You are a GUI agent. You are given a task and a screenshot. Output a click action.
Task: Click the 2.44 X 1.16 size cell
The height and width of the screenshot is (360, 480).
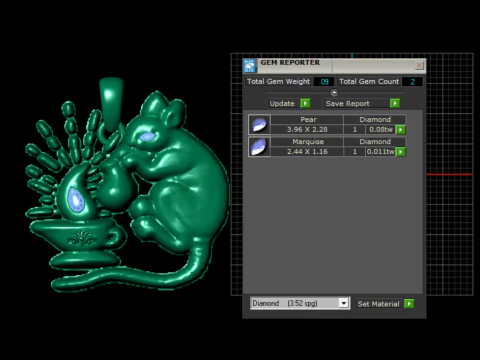point(307,152)
